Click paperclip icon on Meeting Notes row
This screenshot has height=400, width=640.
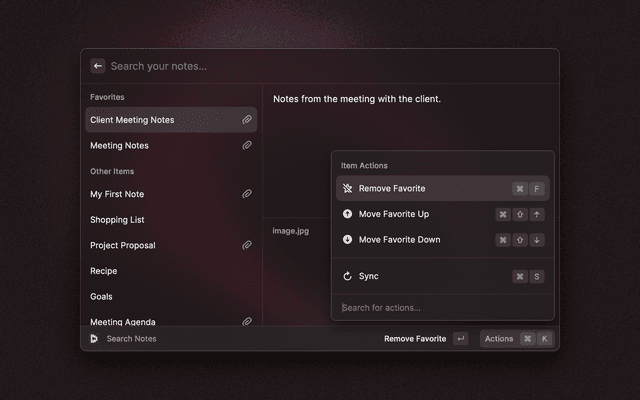click(246, 146)
